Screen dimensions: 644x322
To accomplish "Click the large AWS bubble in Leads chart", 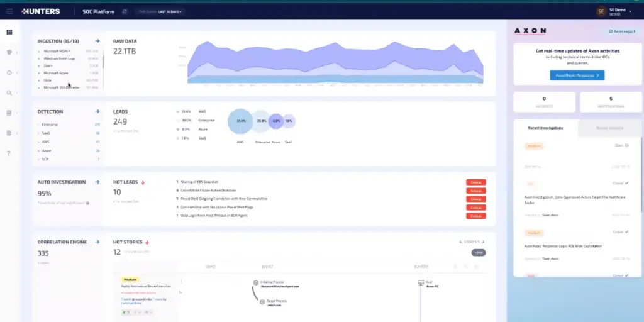I will [240, 121].
